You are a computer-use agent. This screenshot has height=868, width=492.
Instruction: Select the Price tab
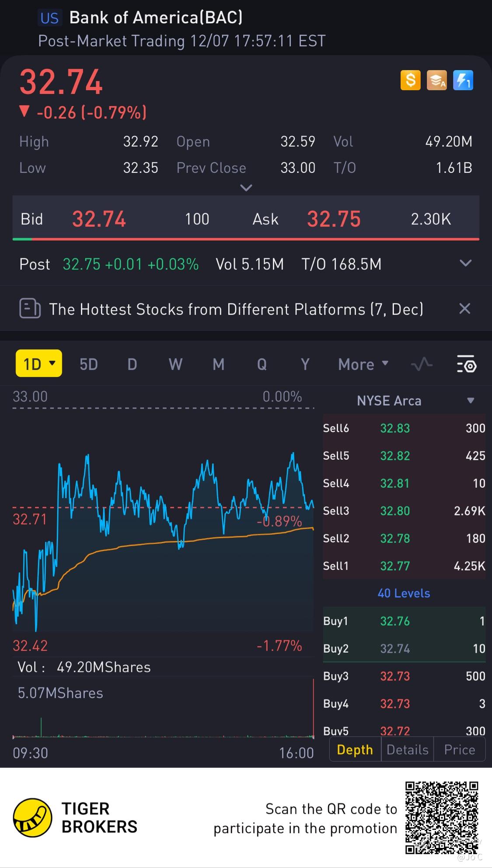click(460, 749)
